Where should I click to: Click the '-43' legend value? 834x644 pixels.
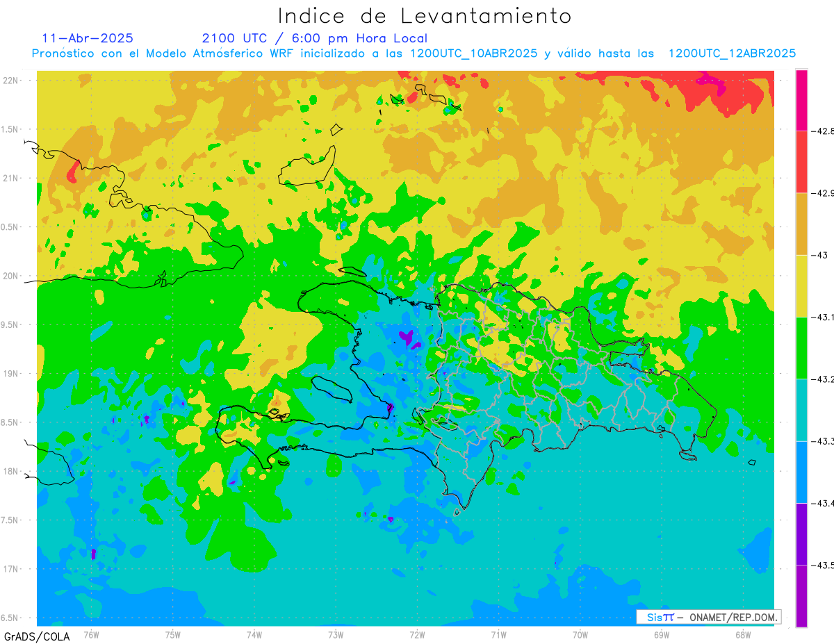(x=820, y=255)
